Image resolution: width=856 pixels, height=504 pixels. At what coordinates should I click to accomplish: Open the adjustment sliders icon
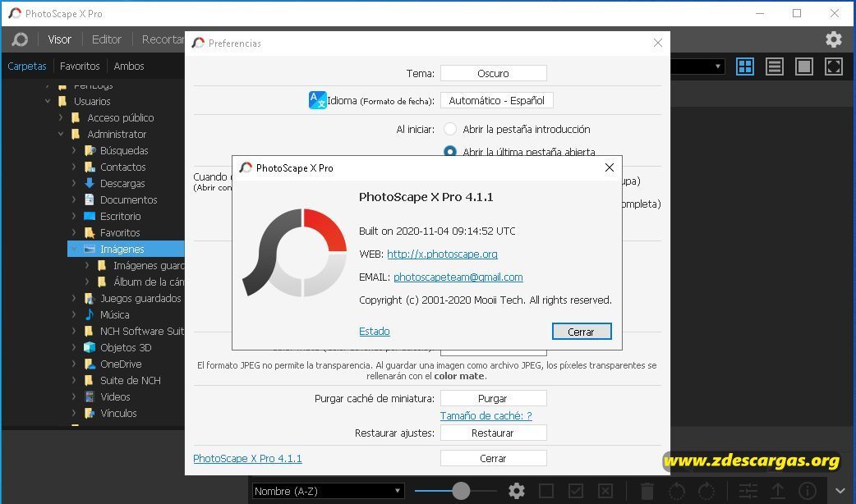pos(748,491)
